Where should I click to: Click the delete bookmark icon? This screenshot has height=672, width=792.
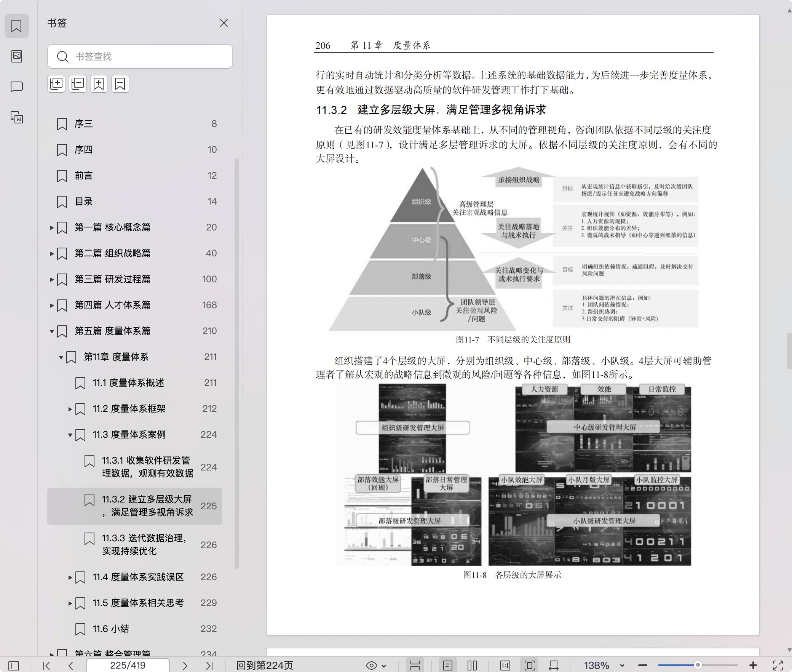(x=120, y=84)
